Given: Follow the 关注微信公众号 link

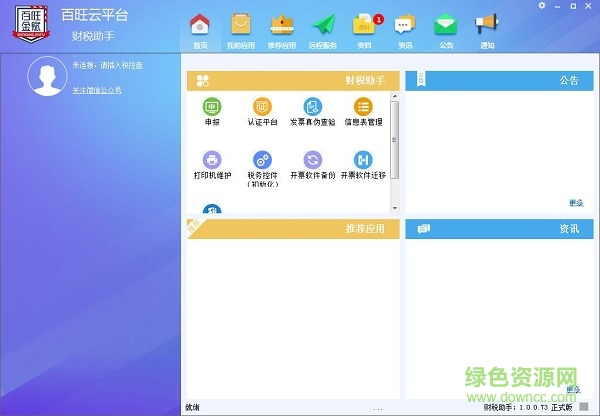Looking at the screenshot, I should pos(97,90).
